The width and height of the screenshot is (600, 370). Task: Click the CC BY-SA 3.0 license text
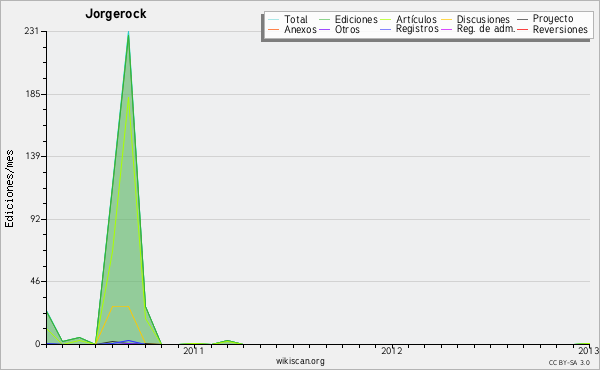(569, 362)
